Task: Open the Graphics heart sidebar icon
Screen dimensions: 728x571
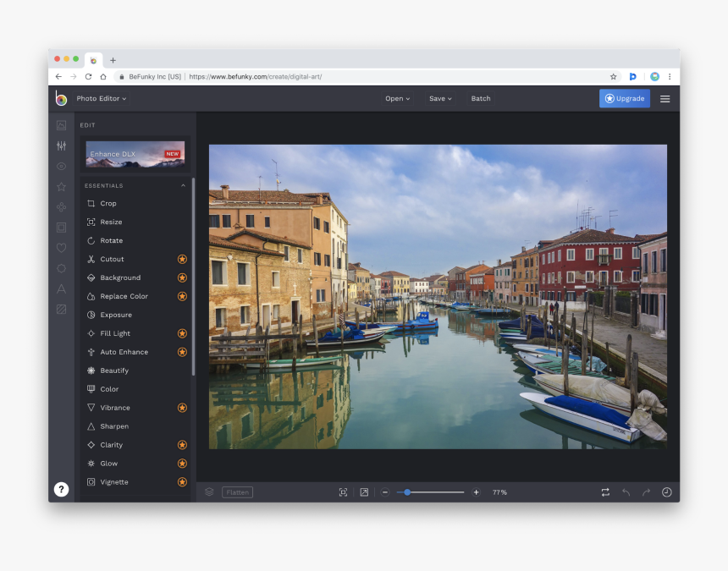Action: tap(61, 248)
